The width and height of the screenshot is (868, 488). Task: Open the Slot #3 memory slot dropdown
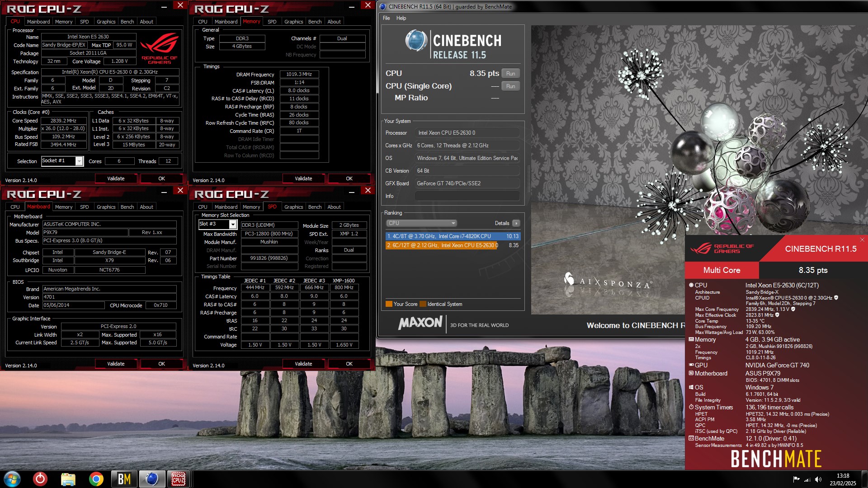pos(233,224)
